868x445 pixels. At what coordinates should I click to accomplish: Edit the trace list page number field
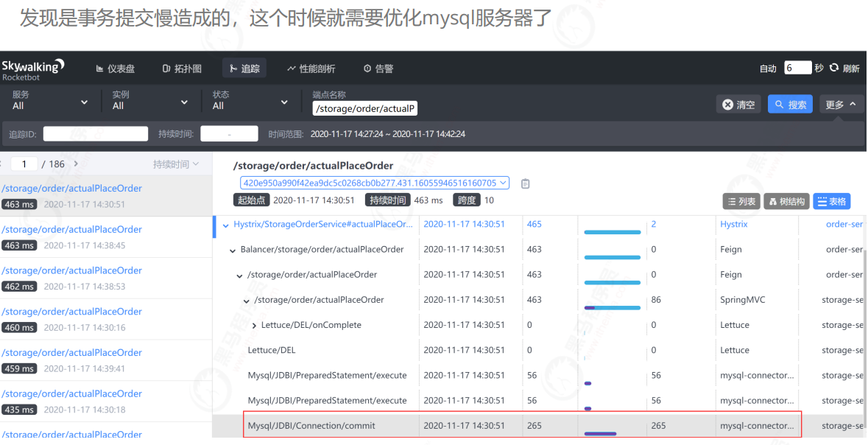pos(24,164)
